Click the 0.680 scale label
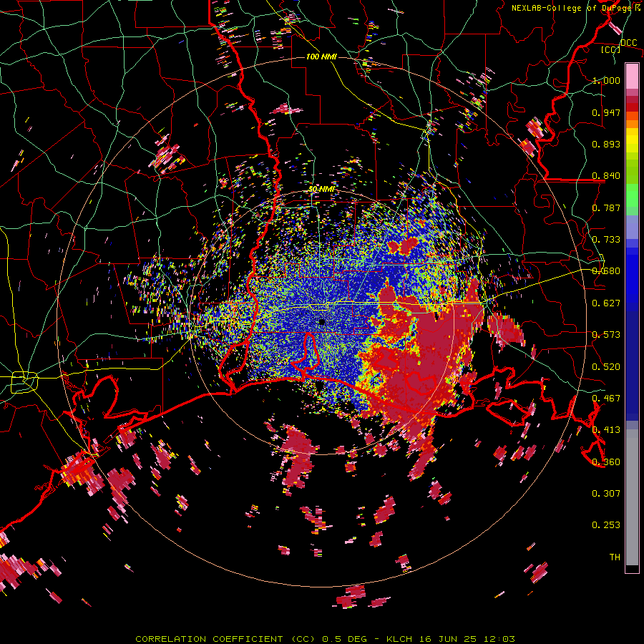 [x=606, y=271]
